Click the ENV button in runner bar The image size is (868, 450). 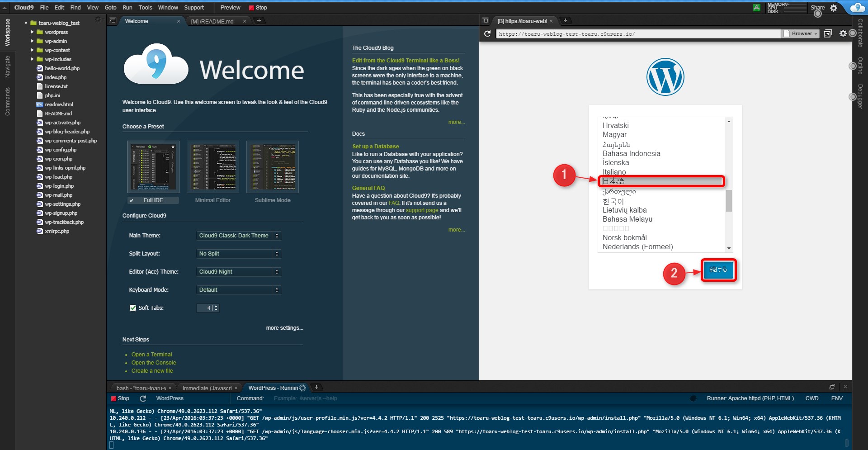837,398
